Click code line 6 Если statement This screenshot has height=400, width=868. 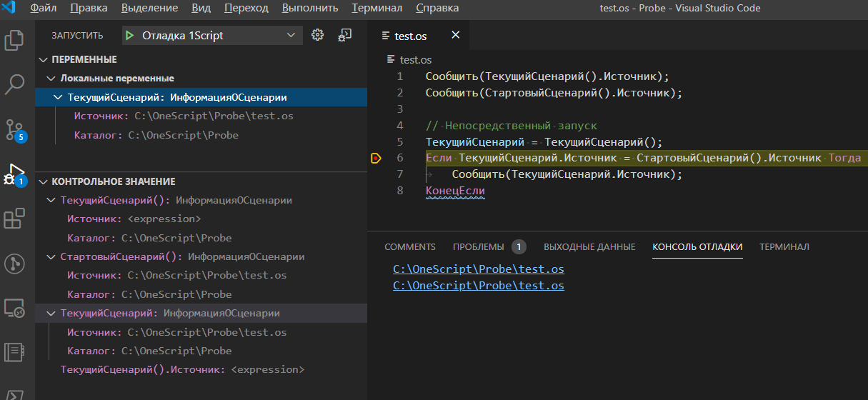click(643, 158)
